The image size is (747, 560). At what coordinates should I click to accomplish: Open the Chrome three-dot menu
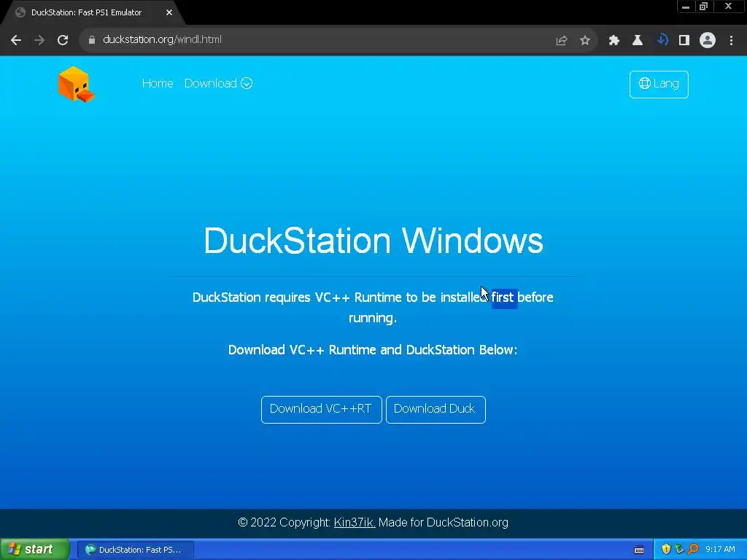pos(731,41)
